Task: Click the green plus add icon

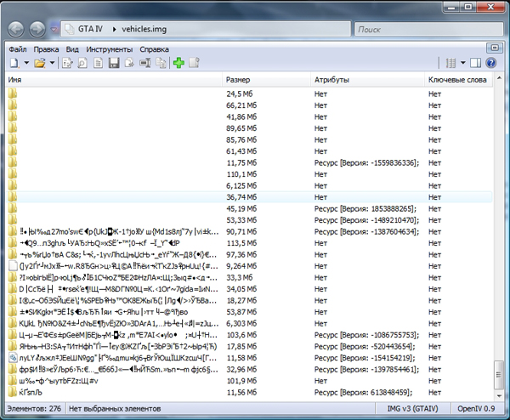Action: coord(178,63)
